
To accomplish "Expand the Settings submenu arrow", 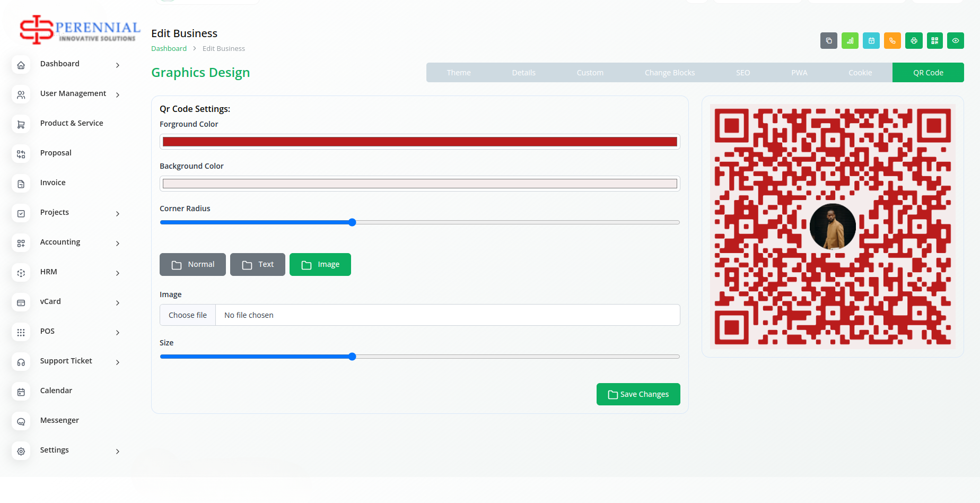I will 118,451.
